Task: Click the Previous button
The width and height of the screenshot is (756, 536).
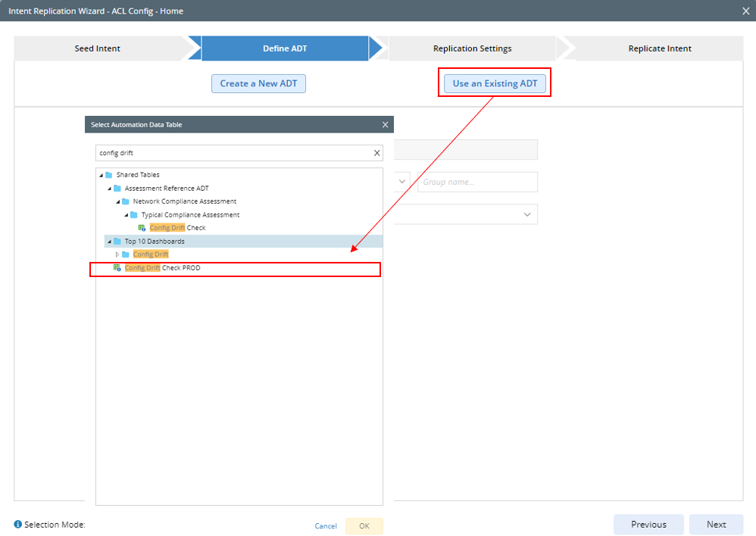Action: [x=648, y=525]
